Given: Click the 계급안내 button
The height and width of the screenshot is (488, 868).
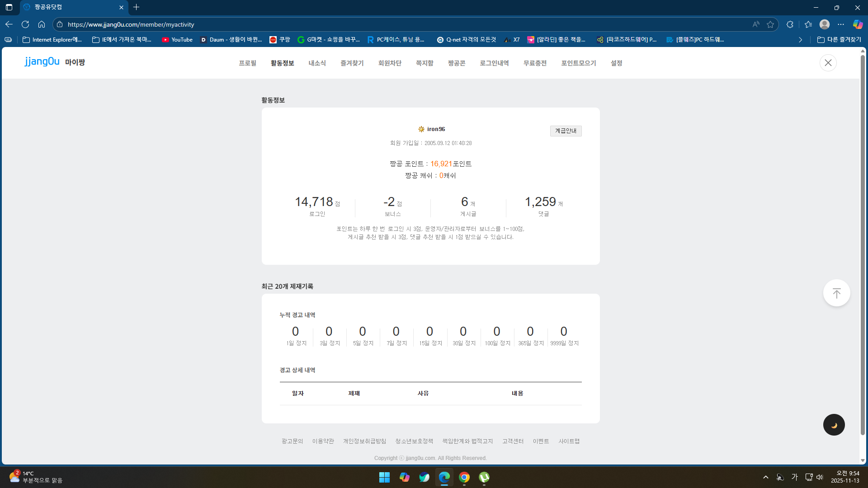Looking at the screenshot, I should tap(566, 131).
